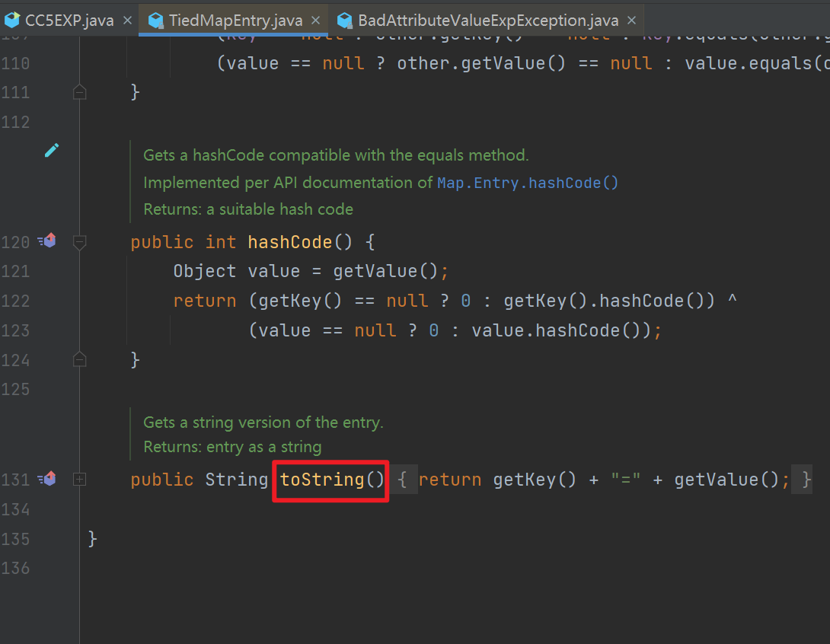Click the overriding-method gutter icon beside toString()

pos(46,480)
